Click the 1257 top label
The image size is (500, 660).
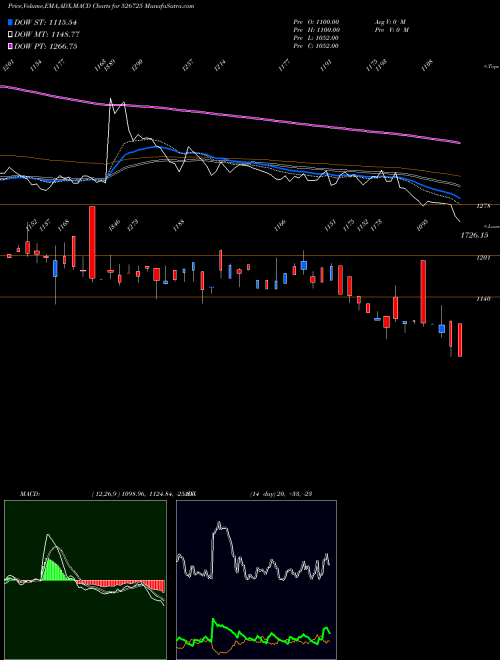tap(188, 65)
